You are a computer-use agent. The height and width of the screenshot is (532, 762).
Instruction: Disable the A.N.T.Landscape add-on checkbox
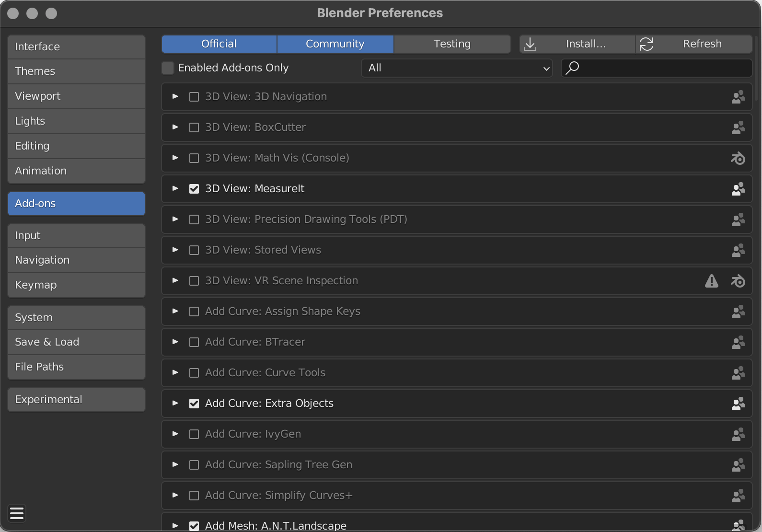tap(194, 526)
